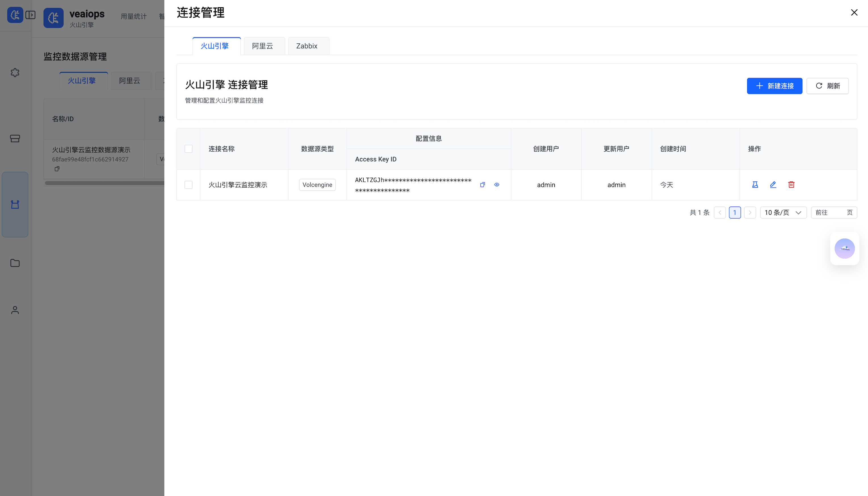Collapse the sidebar with the panel toggle icon
This screenshot has width=868, height=496.
31,15
